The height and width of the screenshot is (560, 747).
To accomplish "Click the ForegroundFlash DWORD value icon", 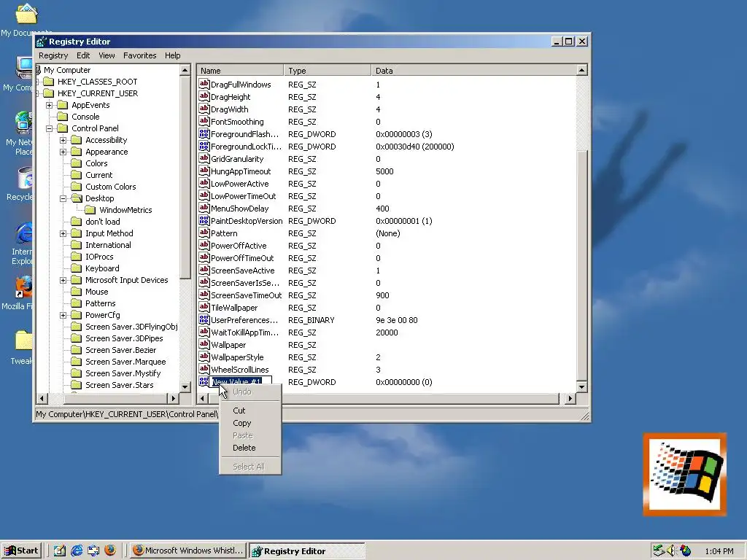I will point(204,134).
